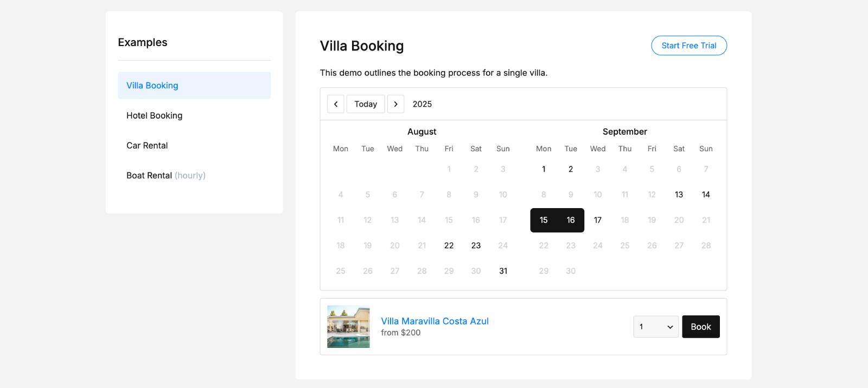Click the September month heading
This screenshot has height=388, width=868.
point(625,132)
